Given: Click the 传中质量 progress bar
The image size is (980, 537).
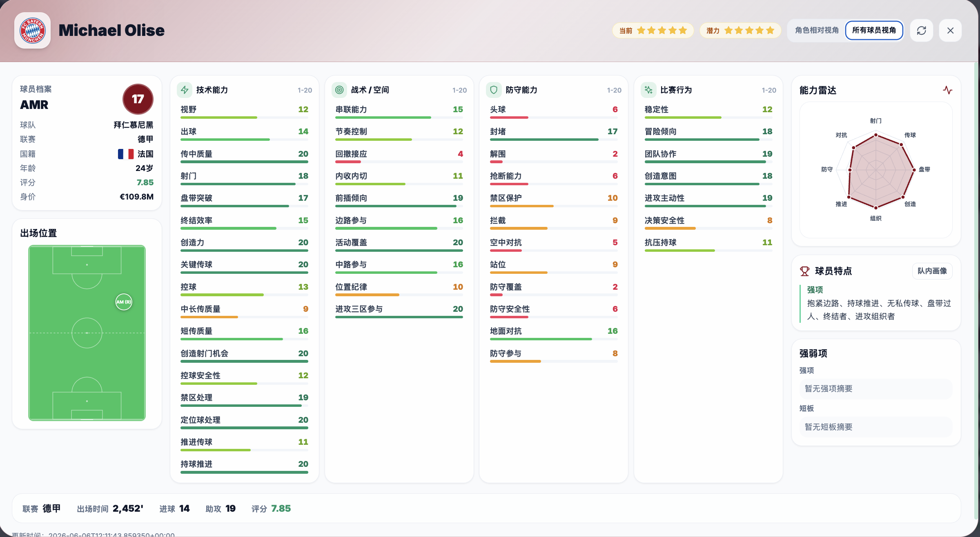Looking at the screenshot, I should [x=244, y=162].
